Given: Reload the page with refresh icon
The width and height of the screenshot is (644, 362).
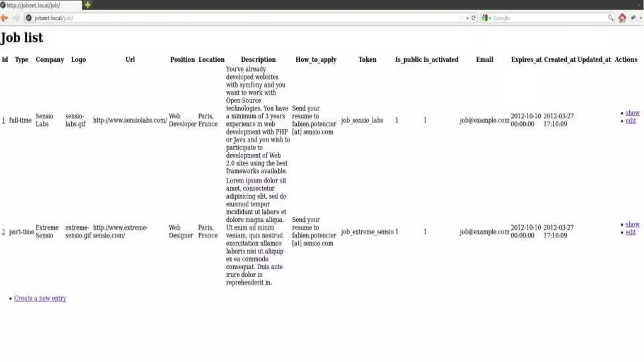Looking at the screenshot, I should pyautogui.click(x=474, y=18).
